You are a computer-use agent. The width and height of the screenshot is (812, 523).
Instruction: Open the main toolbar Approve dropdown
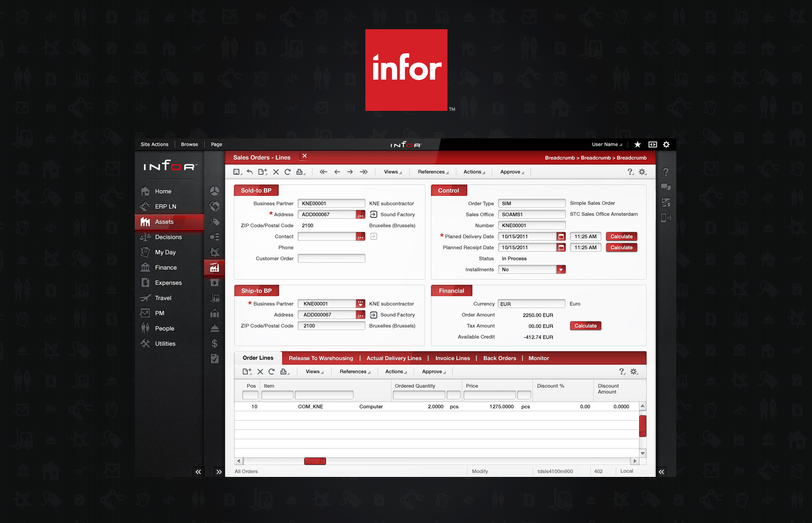[512, 172]
